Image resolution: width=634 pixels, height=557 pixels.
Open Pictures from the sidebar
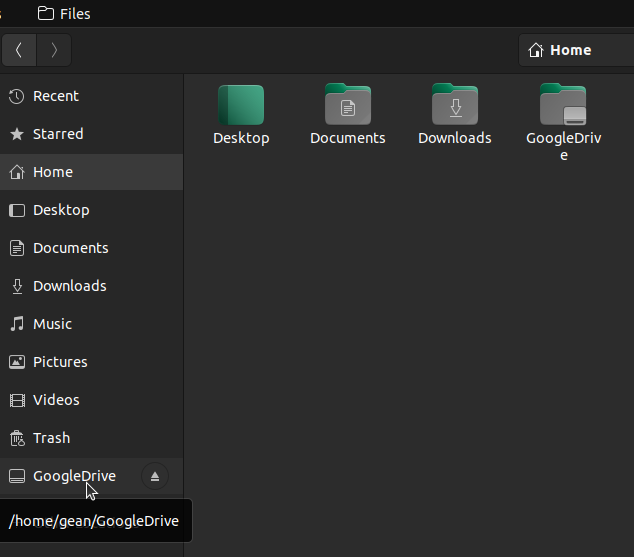pos(60,362)
